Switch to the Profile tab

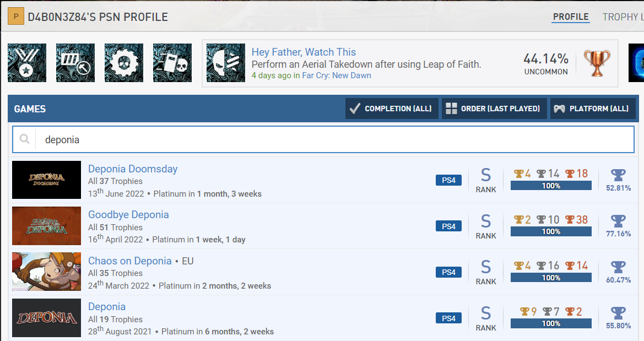tap(571, 17)
